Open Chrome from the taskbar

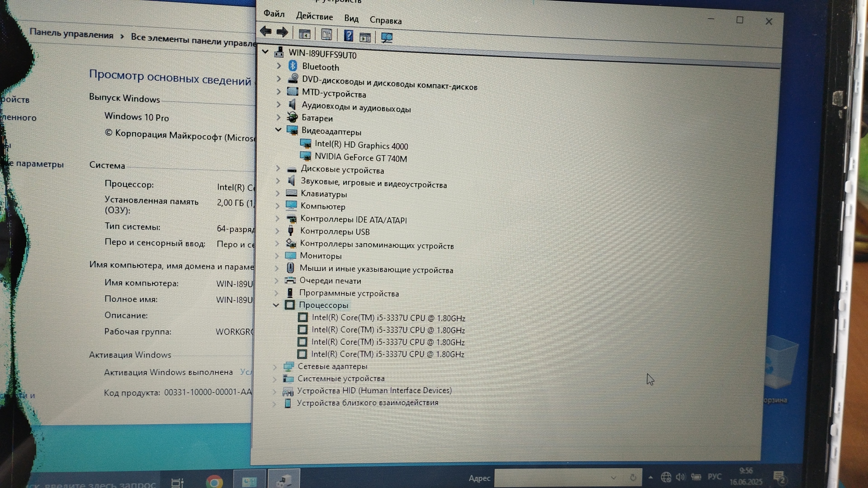(214, 481)
